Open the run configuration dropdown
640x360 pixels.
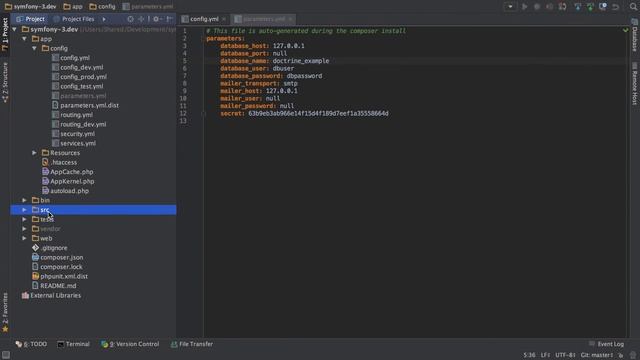tap(510, 7)
